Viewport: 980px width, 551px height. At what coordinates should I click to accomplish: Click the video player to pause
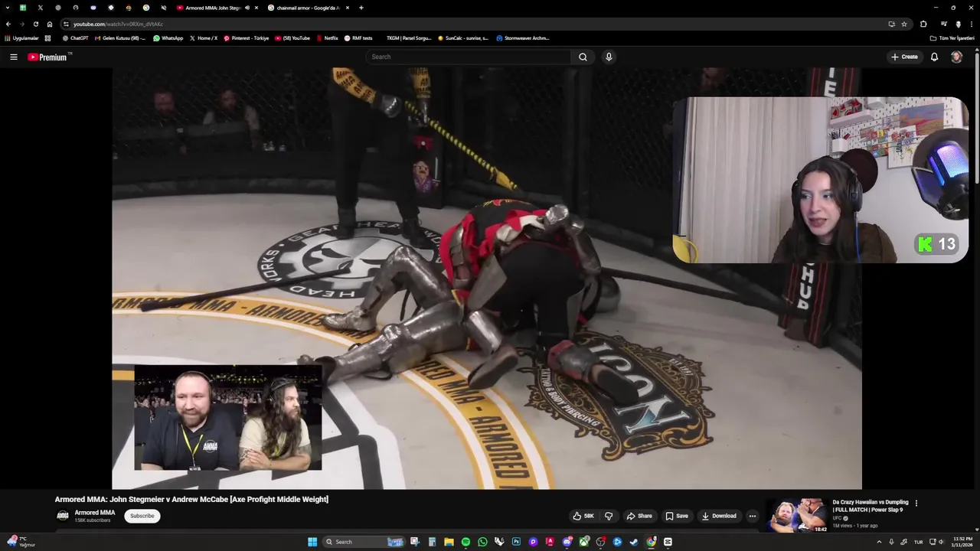tap(487, 279)
